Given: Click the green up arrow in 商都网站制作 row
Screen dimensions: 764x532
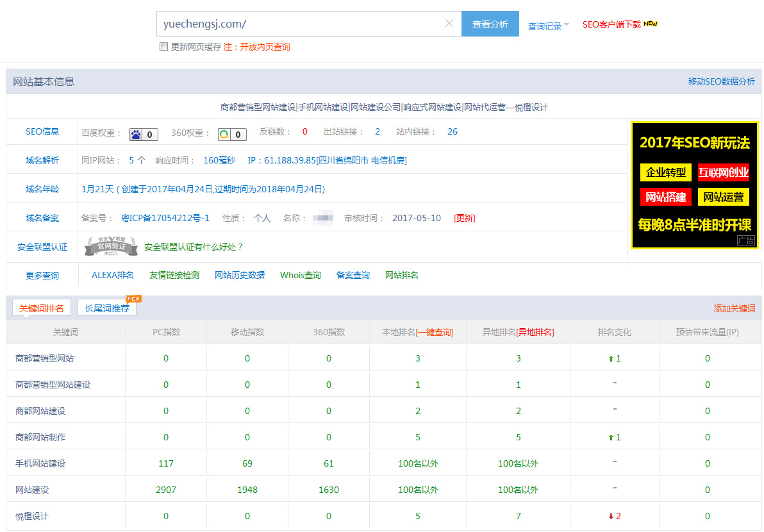Looking at the screenshot, I should tap(611, 438).
